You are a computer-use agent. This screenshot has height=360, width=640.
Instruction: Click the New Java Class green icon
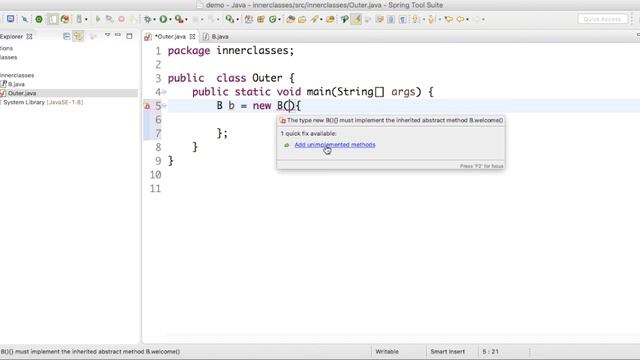pyautogui.click(x=272, y=19)
